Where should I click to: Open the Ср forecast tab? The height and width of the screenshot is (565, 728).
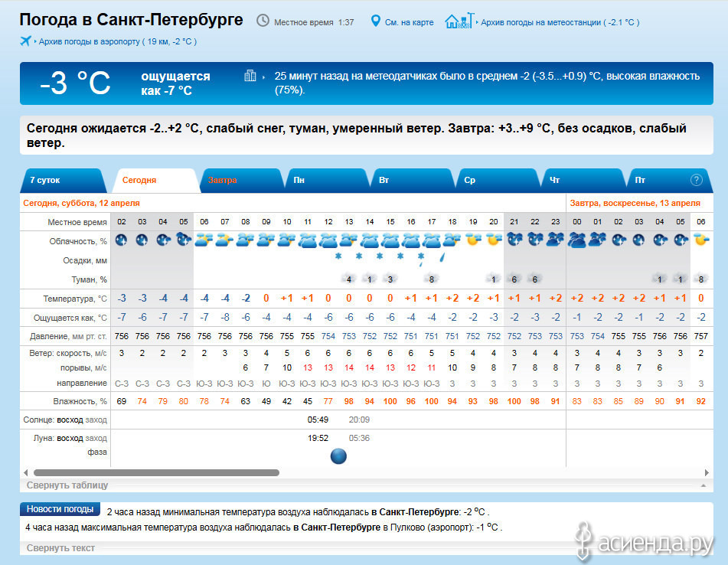tap(498, 180)
